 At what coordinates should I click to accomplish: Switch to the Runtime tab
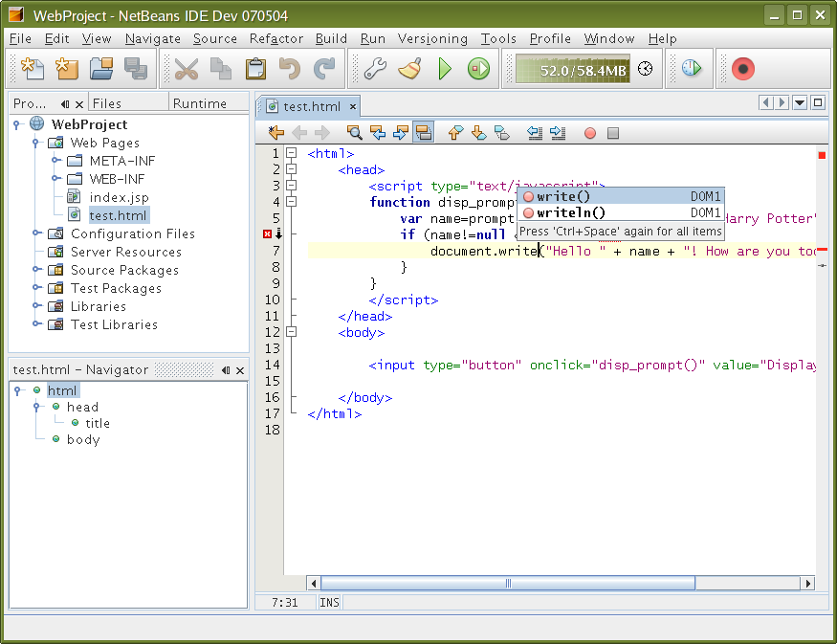click(x=209, y=103)
